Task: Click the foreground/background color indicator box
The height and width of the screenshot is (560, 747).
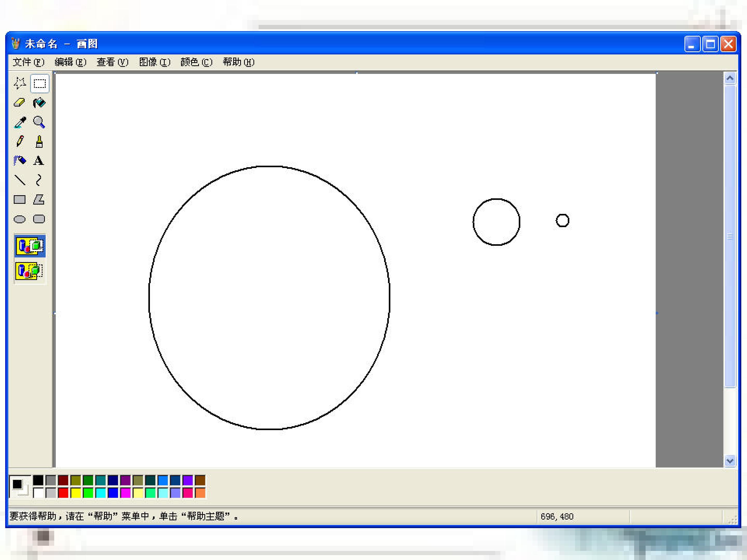Action: click(20, 486)
